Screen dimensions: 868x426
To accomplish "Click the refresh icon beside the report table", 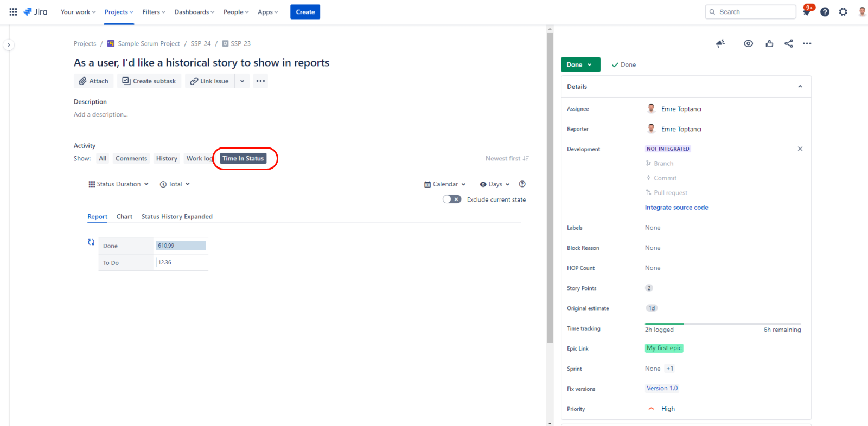I will coord(91,242).
